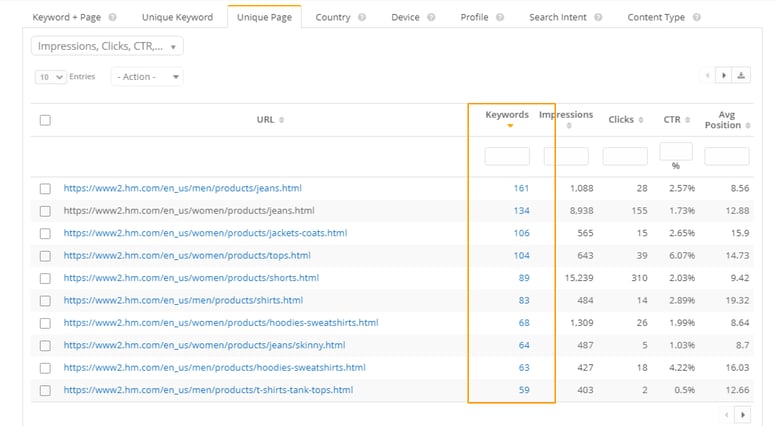Viewport: 777px width, 426px height.
Task: Check the women/products/jeans.html row
Action: click(45, 211)
